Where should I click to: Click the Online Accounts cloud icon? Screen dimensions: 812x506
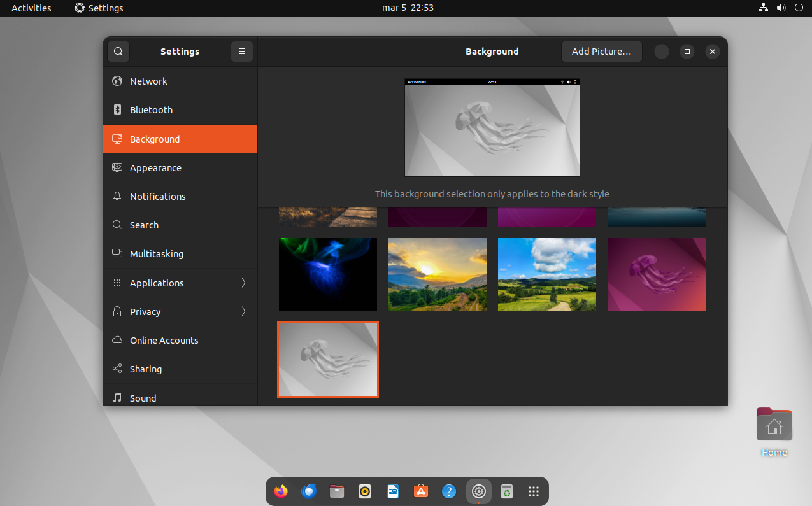117,341
